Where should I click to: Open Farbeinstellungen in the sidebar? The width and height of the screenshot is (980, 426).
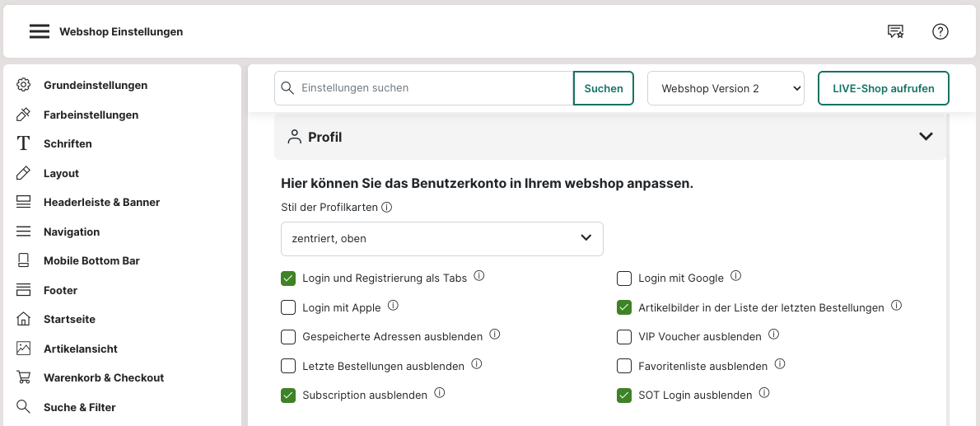tap(91, 115)
